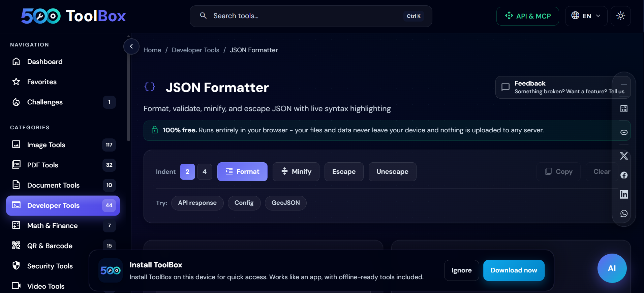644x293 pixels.
Task: Open the EN language dropdown
Action: coord(586,16)
